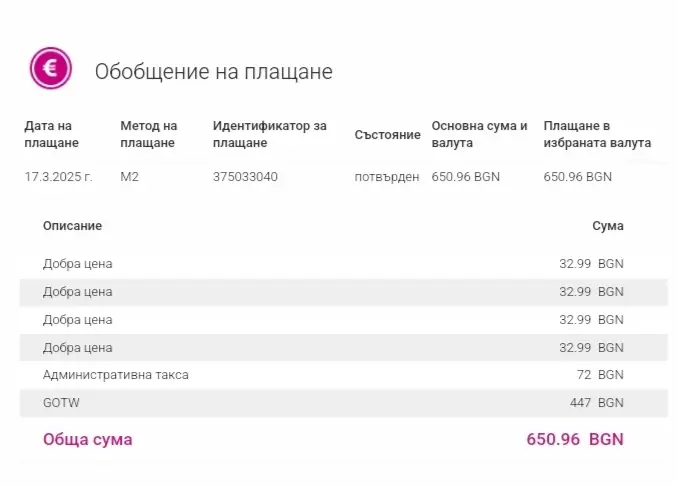Click the Обобщение на плащане heading
This screenshot has height=486, width=678.
click(213, 72)
